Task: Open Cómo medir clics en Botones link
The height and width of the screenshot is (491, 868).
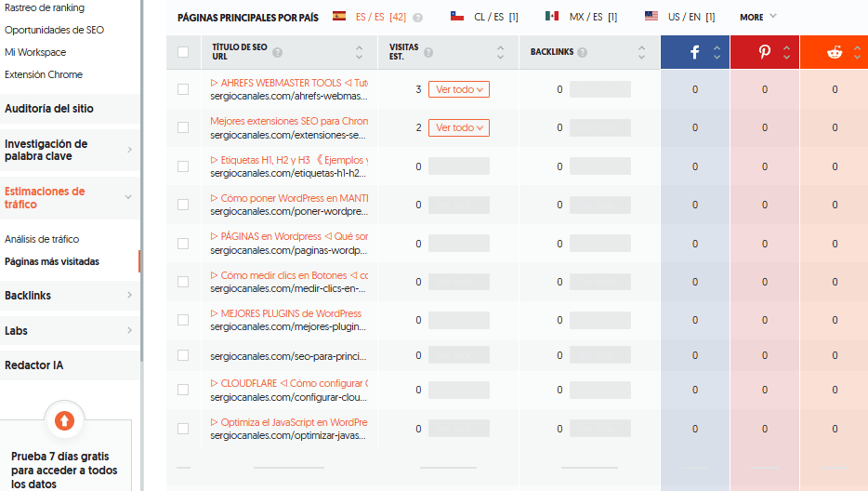Action: (x=289, y=275)
